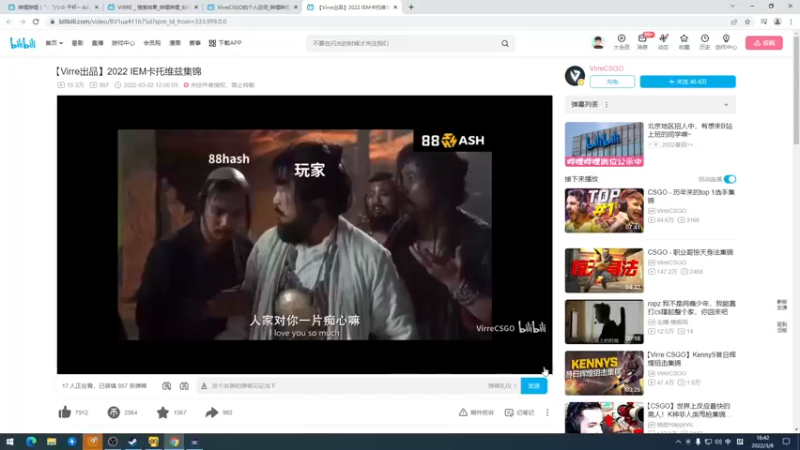Click the video player area to pause
800x450 pixels.
tap(305, 235)
